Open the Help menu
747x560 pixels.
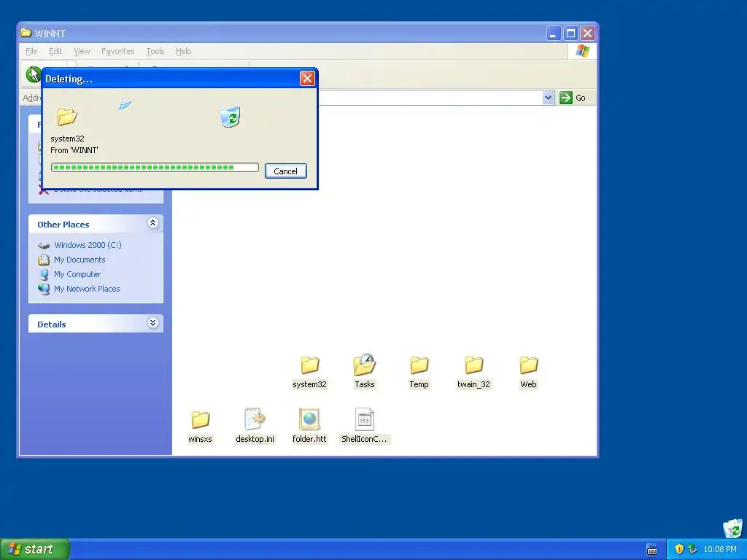tap(183, 51)
